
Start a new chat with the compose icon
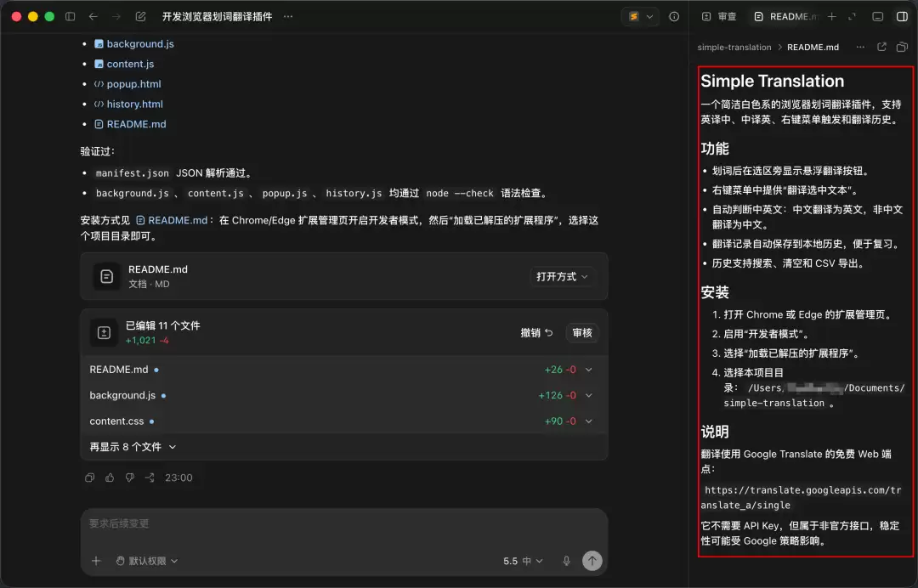(x=140, y=16)
